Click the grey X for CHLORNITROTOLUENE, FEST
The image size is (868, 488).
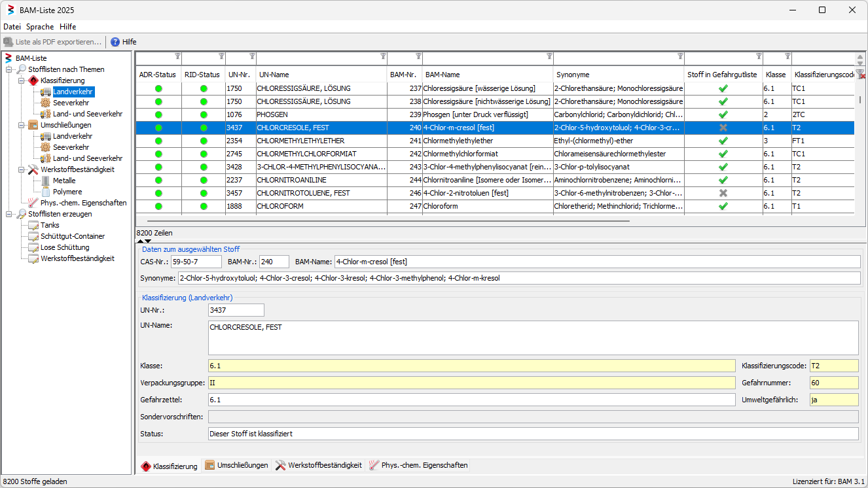[723, 193]
